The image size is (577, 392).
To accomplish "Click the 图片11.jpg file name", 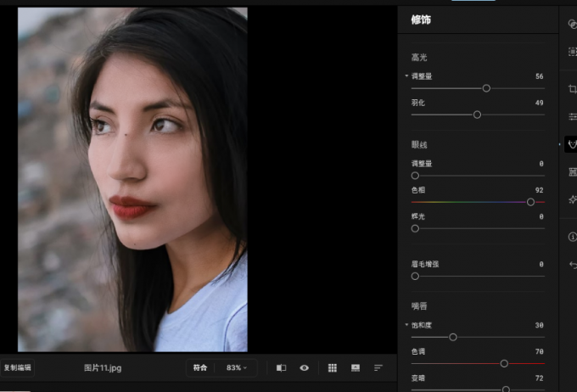I will pyautogui.click(x=104, y=368).
